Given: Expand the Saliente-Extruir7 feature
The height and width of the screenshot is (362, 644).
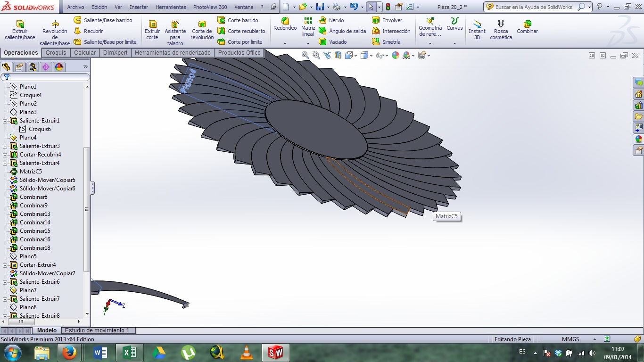Looking at the screenshot, I should (x=5, y=299).
